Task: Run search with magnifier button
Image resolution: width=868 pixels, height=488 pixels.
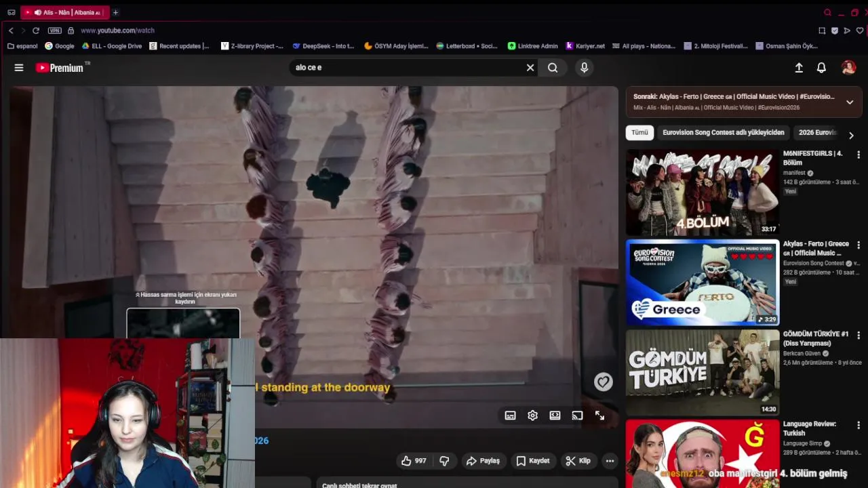Action: (553, 68)
